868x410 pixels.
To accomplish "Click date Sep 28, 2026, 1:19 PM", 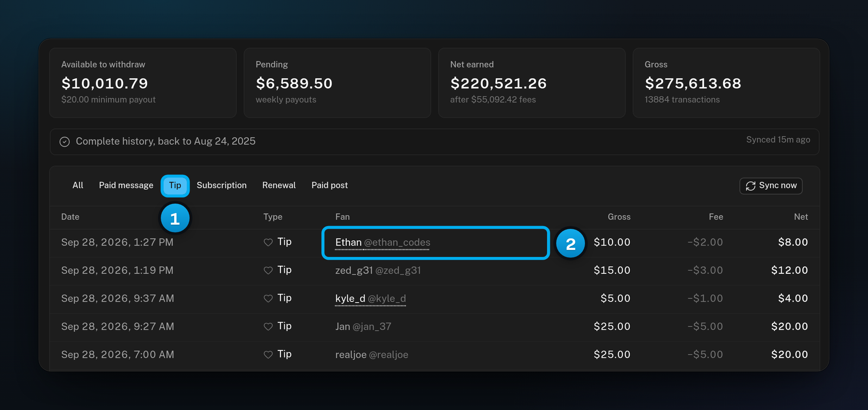I will tap(117, 271).
